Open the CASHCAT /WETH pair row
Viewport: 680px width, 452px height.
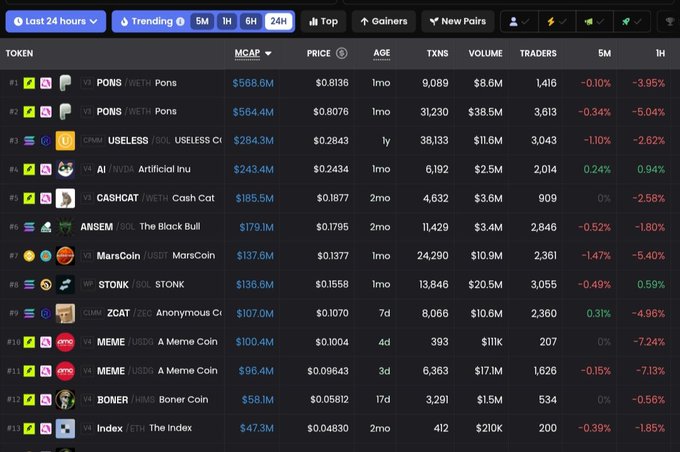coord(340,198)
